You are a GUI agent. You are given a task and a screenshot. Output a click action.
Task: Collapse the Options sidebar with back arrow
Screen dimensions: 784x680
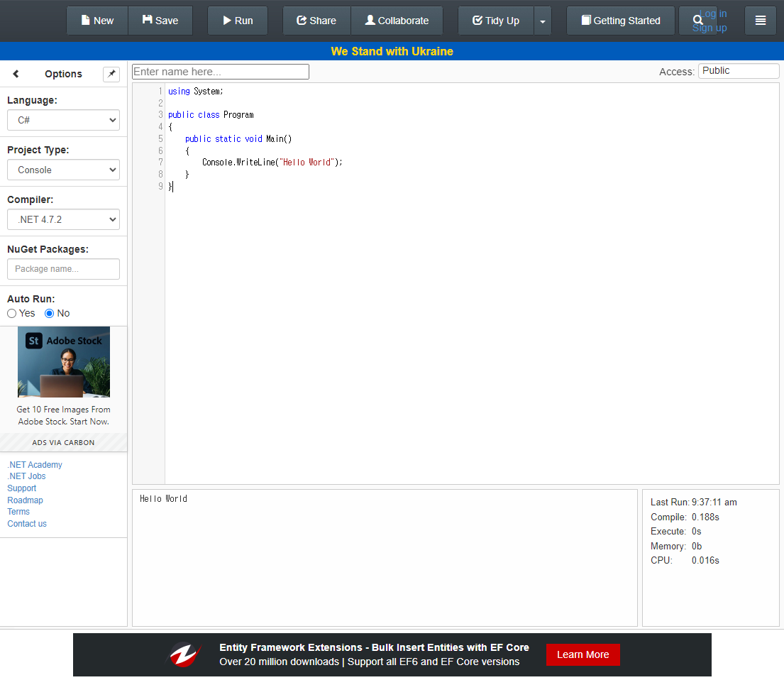coord(16,74)
